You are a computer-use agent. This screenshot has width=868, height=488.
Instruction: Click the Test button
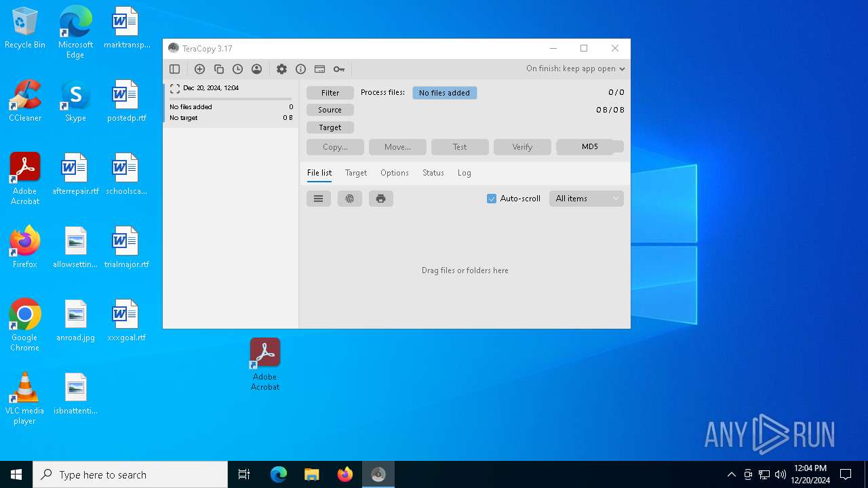(460, 147)
